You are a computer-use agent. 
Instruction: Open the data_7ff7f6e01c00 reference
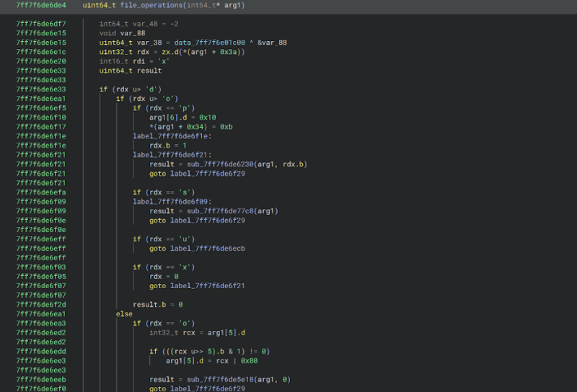209,43
